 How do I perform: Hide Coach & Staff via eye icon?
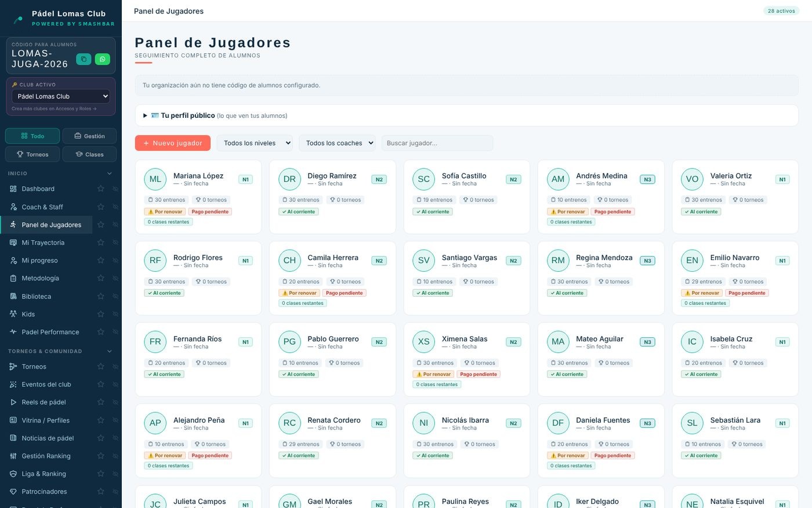pos(115,207)
